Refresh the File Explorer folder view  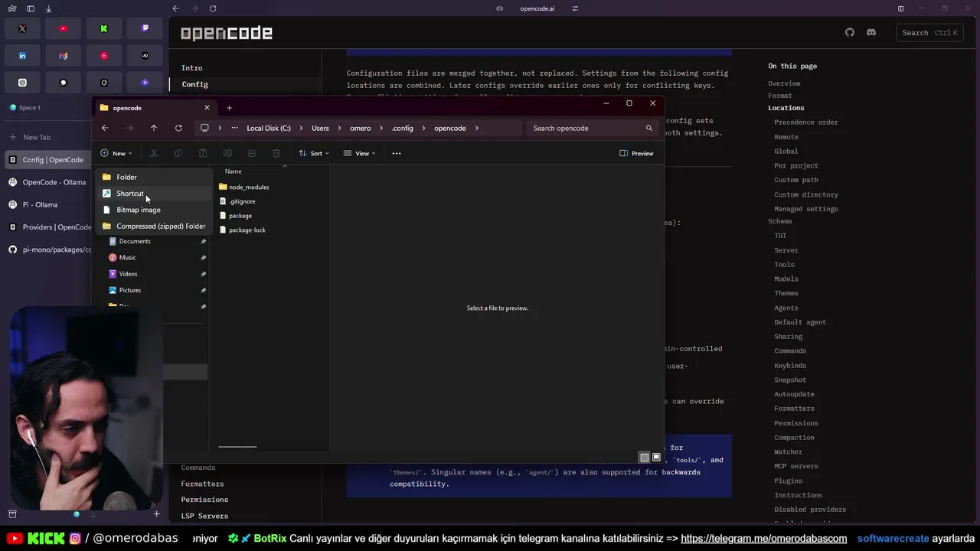point(178,128)
